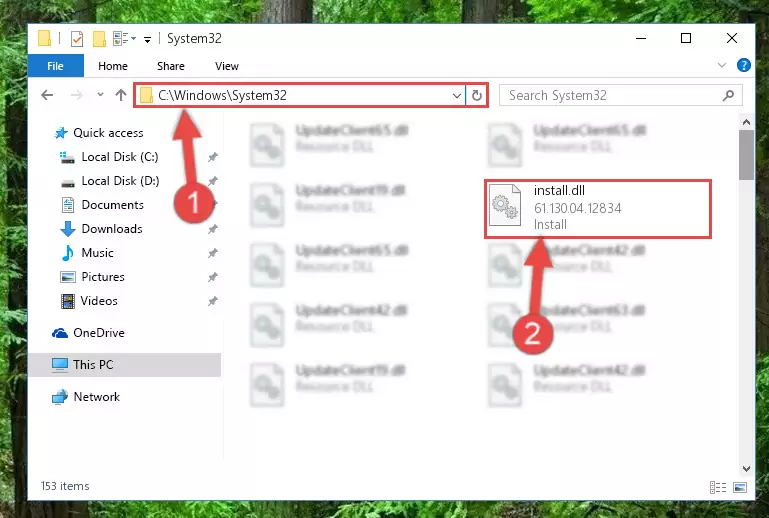769x518 pixels.
Task: Click the pin icon next to Videos
Action: tap(212, 301)
